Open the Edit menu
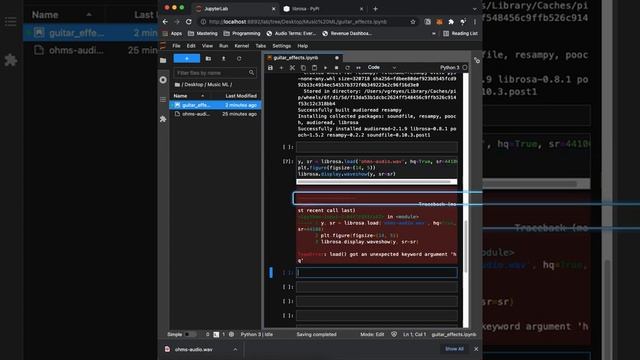Screen dimensions: 640x360 click(x=191, y=46)
